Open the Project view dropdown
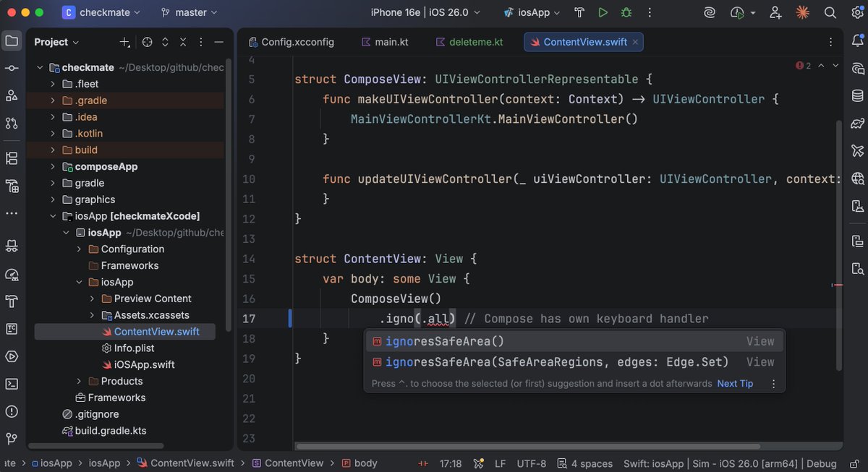Image resolution: width=868 pixels, height=472 pixels. [x=56, y=42]
